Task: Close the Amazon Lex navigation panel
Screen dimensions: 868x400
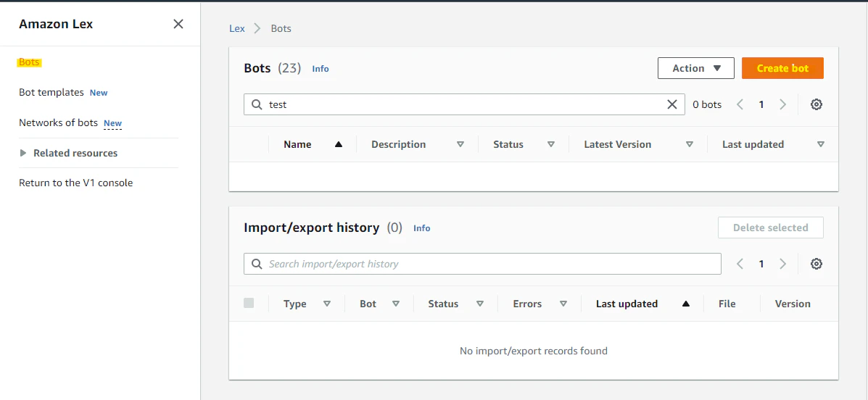Action: click(178, 24)
